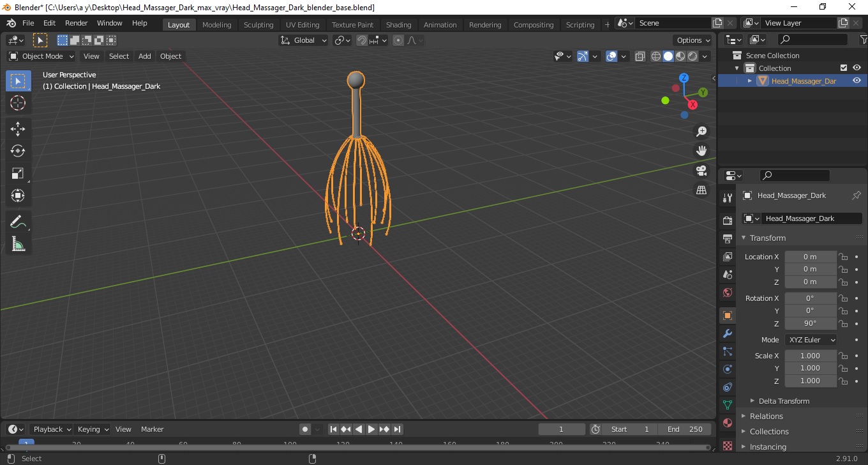Uncheck the Collection exclude checkbox
The width and height of the screenshot is (868, 465).
844,68
